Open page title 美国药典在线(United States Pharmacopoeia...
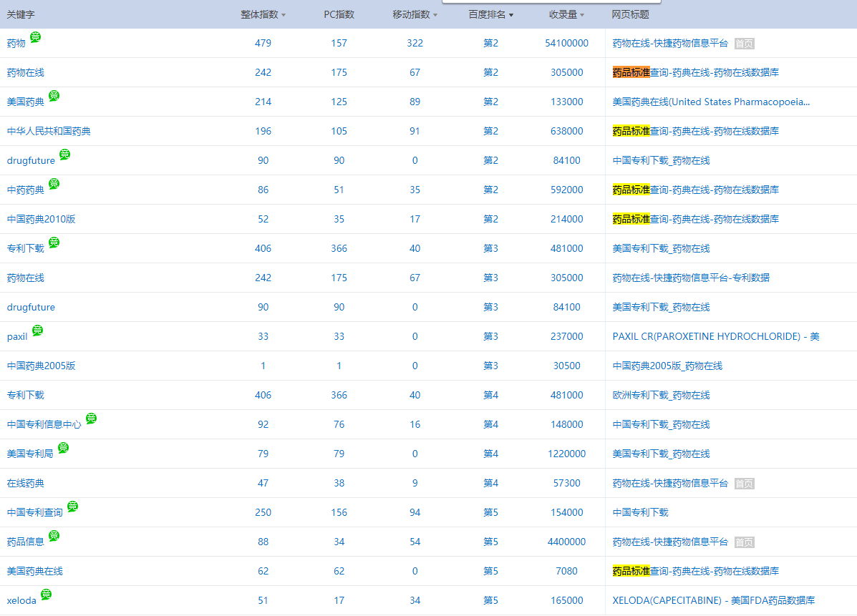This screenshot has height=616, width=857. [x=711, y=102]
